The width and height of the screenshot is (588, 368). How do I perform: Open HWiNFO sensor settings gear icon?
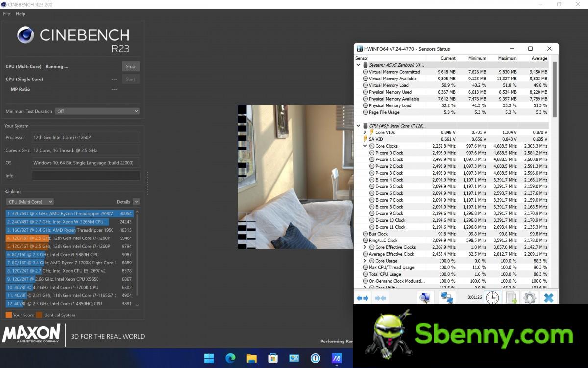pos(530,298)
